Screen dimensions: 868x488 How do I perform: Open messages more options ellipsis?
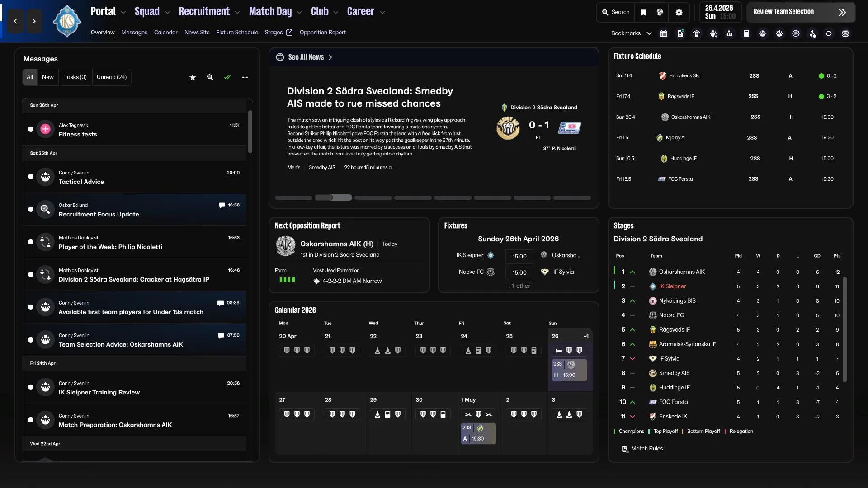tap(245, 77)
